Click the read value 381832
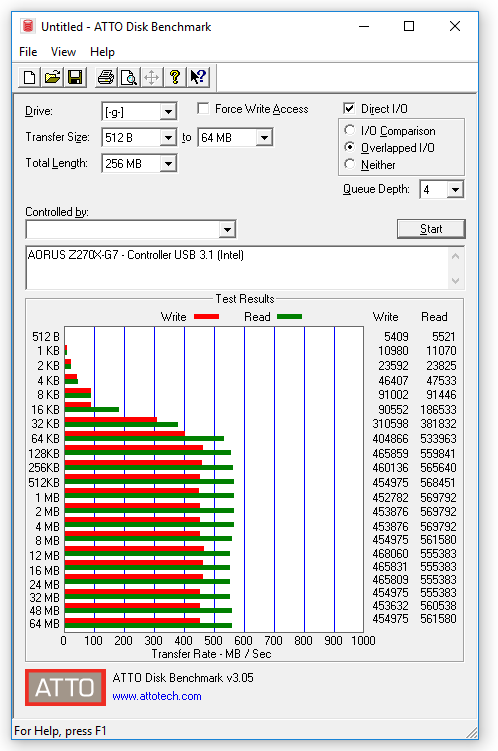Image resolution: width=498 pixels, height=751 pixels. [x=439, y=424]
